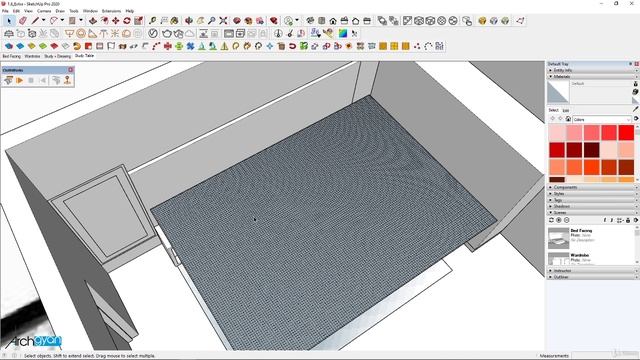Expand the Entity Info panel

click(x=592, y=70)
